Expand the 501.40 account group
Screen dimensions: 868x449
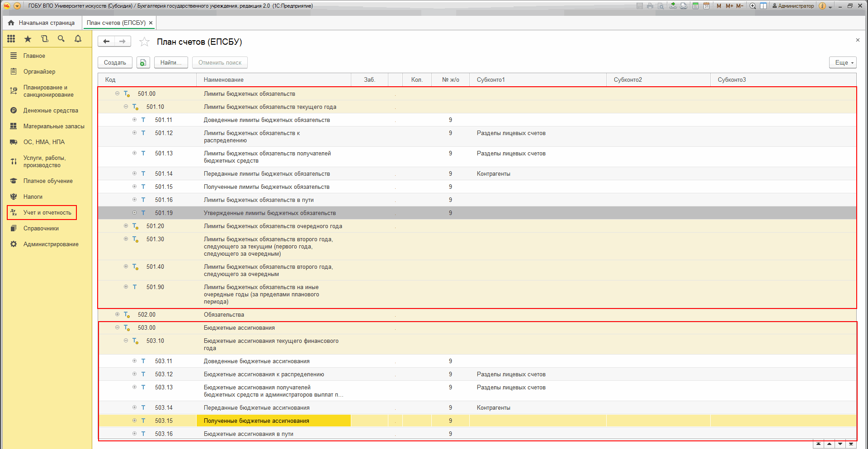pyautogui.click(x=126, y=267)
